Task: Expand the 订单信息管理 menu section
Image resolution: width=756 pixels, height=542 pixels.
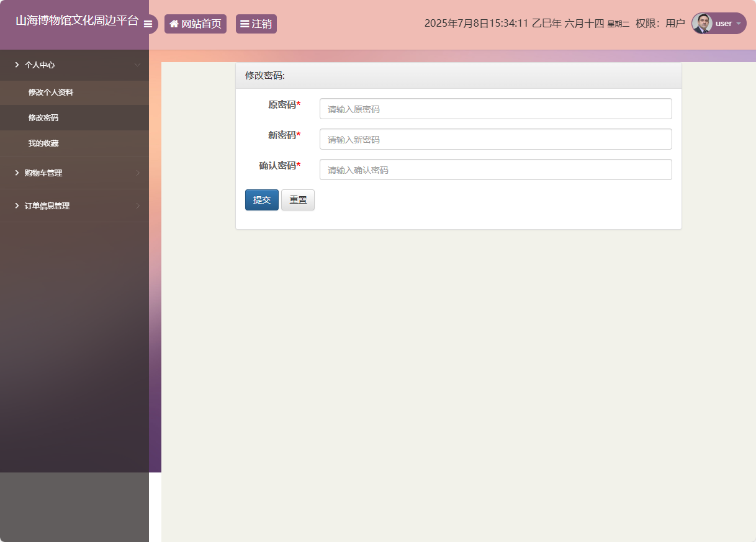Action: 74,206
